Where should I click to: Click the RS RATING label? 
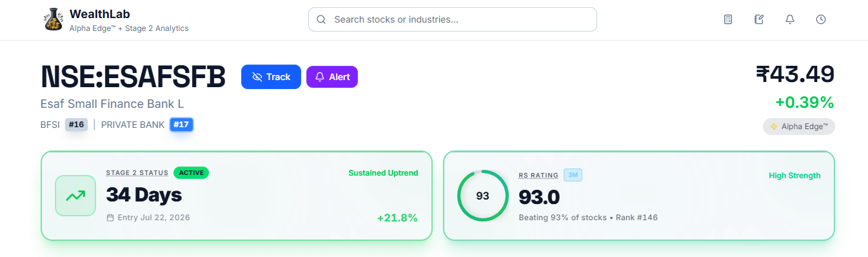538,175
